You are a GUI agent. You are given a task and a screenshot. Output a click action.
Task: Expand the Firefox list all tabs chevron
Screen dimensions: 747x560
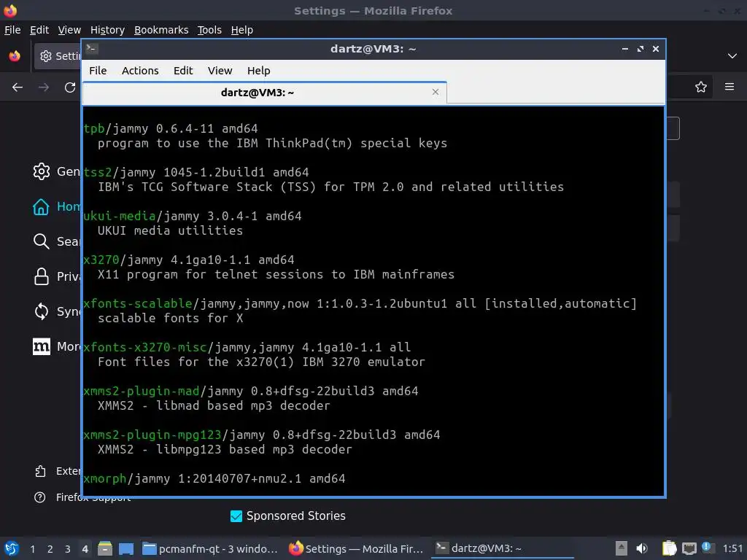[x=732, y=56]
